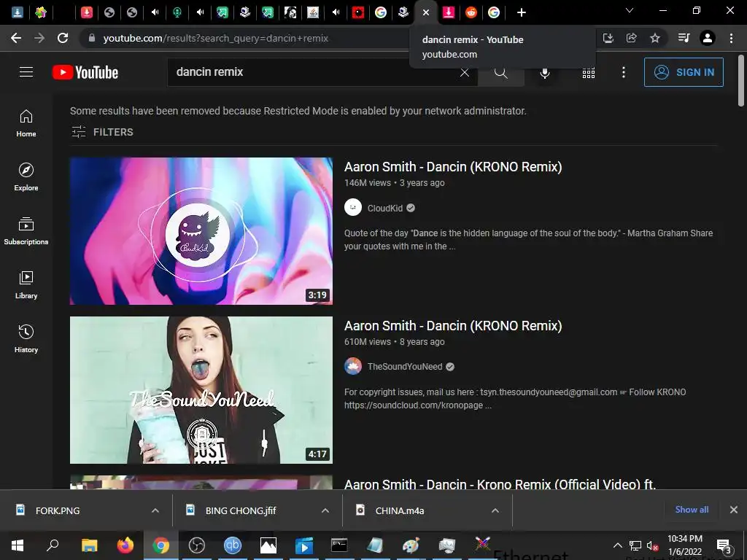This screenshot has width=747, height=560.
Task: Open qBittorrent from the taskbar
Action: click(x=233, y=545)
